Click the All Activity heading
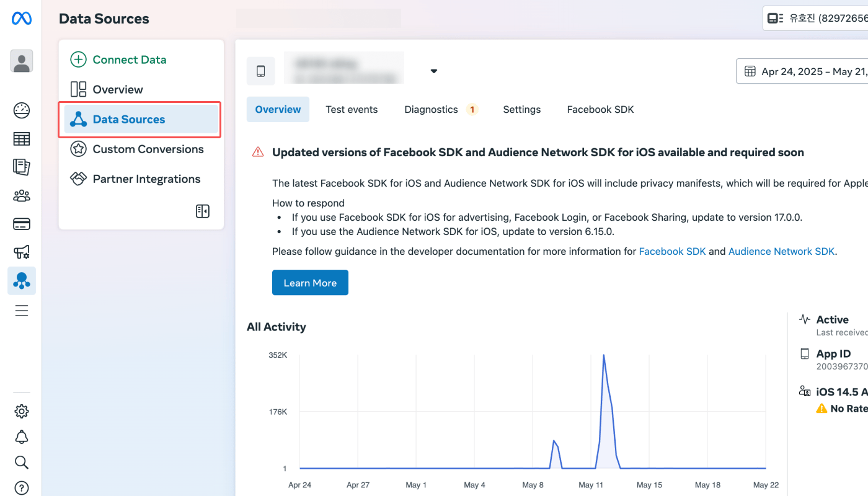The image size is (868, 496). pos(277,327)
